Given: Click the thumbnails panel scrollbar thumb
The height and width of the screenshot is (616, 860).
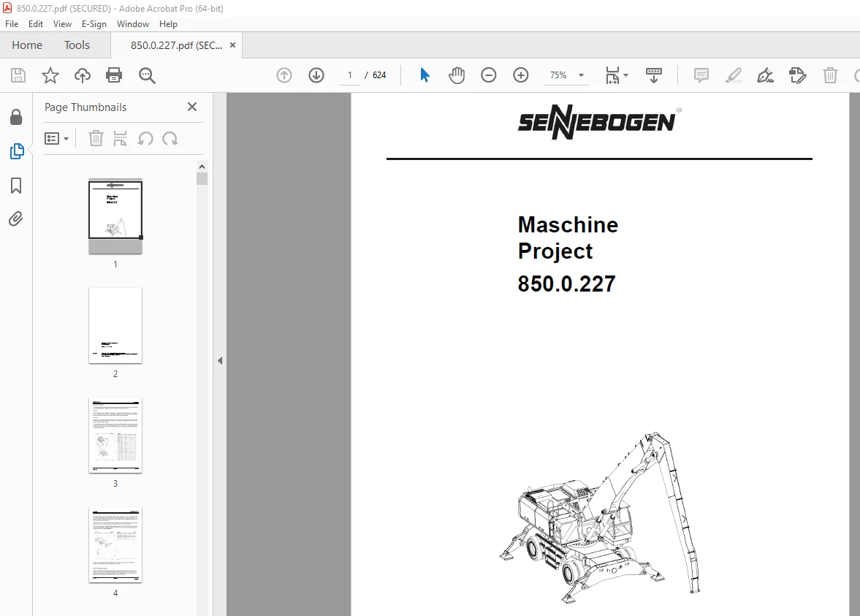Looking at the screenshot, I should pos(202,179).
